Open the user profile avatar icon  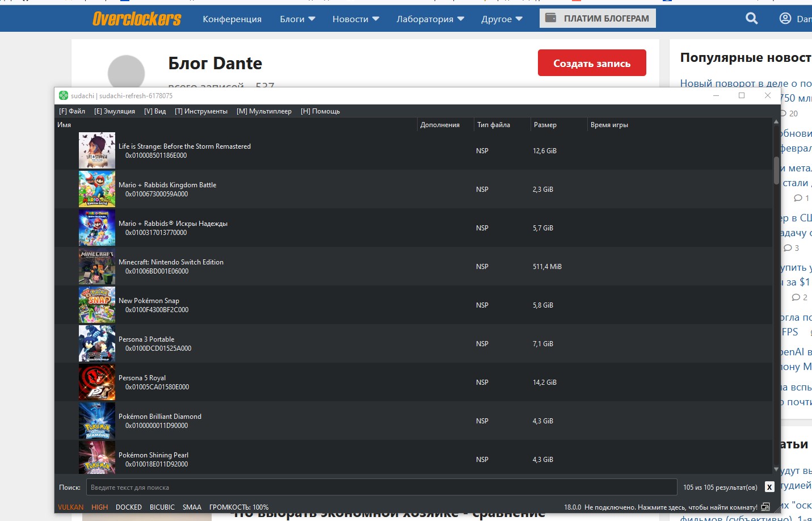point(785,19)
